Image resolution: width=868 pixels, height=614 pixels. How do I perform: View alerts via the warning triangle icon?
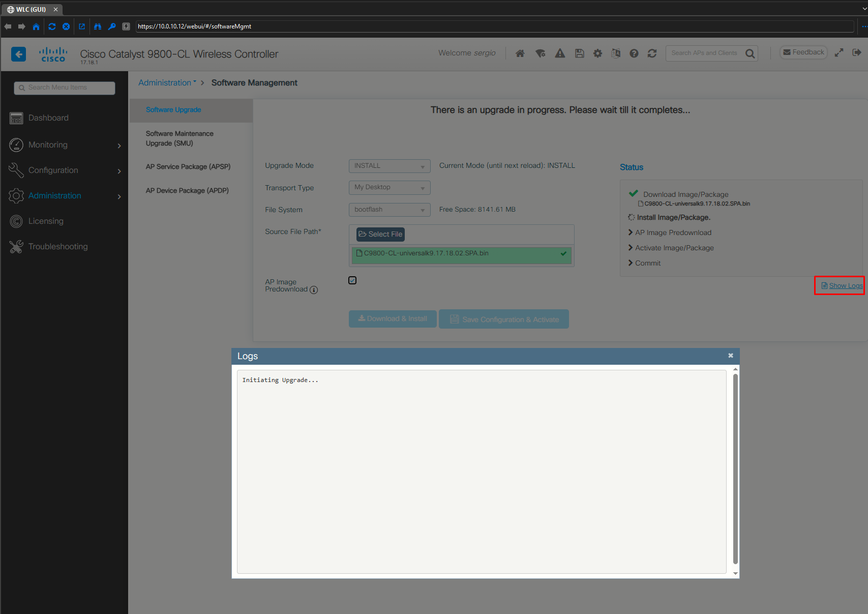[560, 53]
